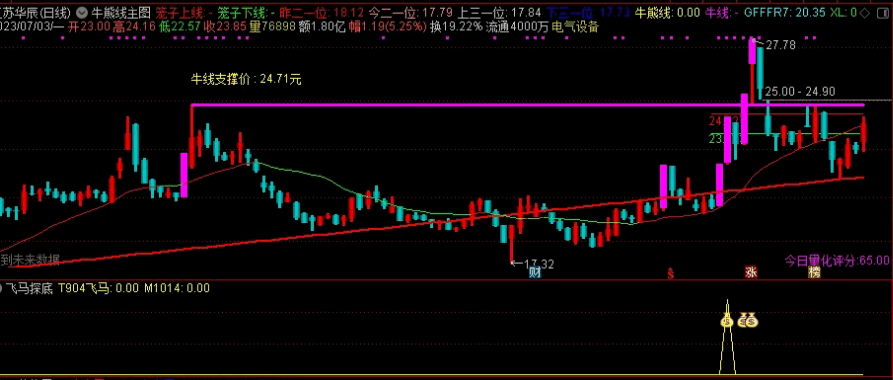The width and height of the screenshot is (893, 380).
Task: Click the 高24.16 high price
Action: (134, 26)
